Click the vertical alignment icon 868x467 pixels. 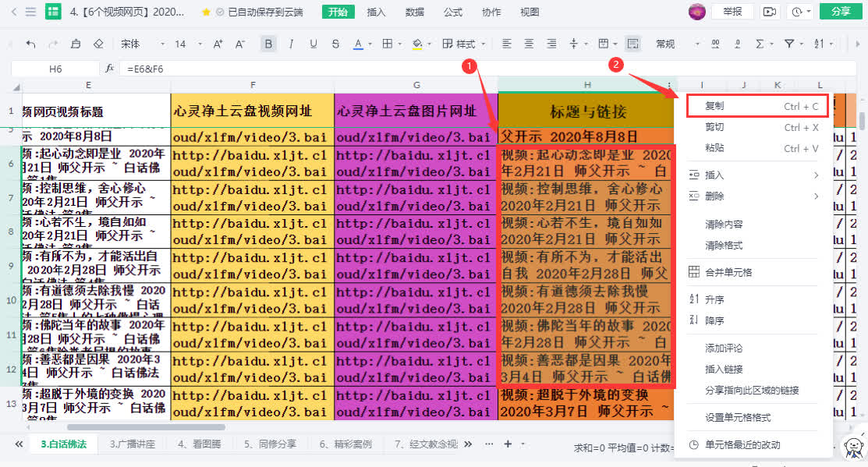(x=573, y=44)
